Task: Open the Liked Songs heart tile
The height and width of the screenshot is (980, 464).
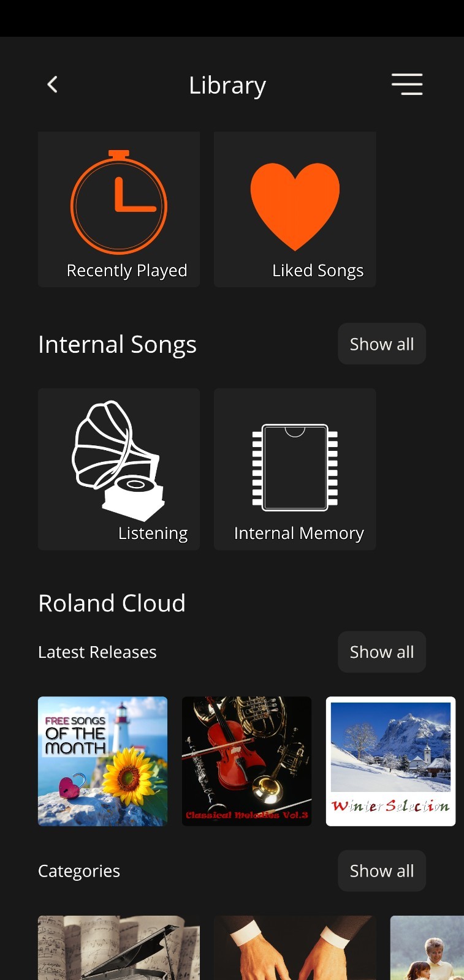Action: coord(295,209)
